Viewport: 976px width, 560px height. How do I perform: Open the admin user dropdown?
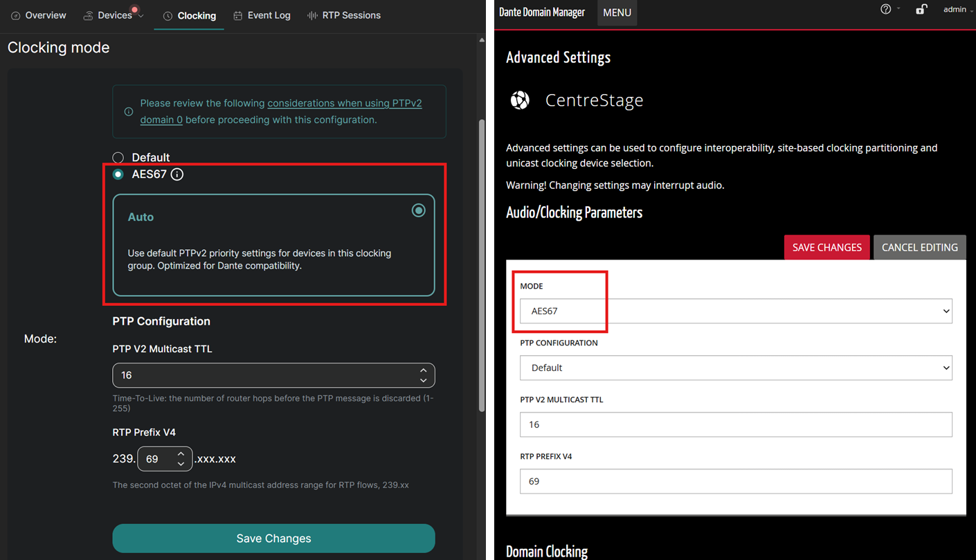click(x=957, y=10)
